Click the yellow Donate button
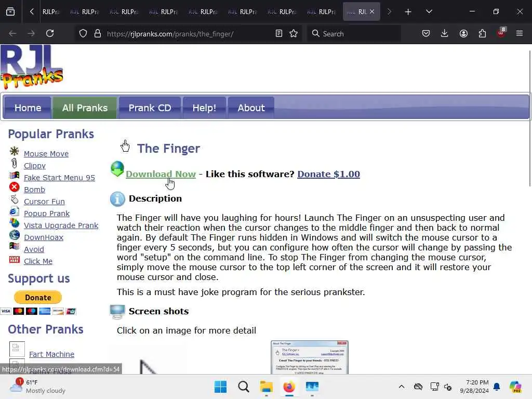 pos(38,298)
